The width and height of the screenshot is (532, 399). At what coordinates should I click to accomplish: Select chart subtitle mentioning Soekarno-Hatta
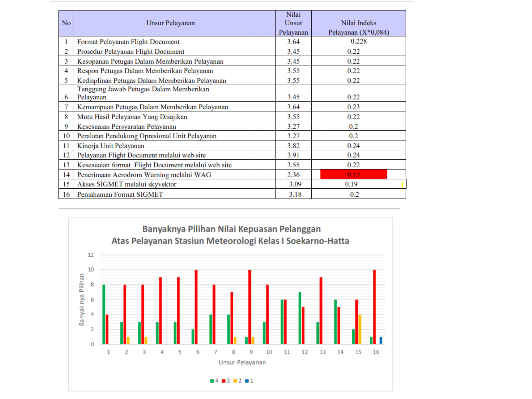tap(230, 241)
